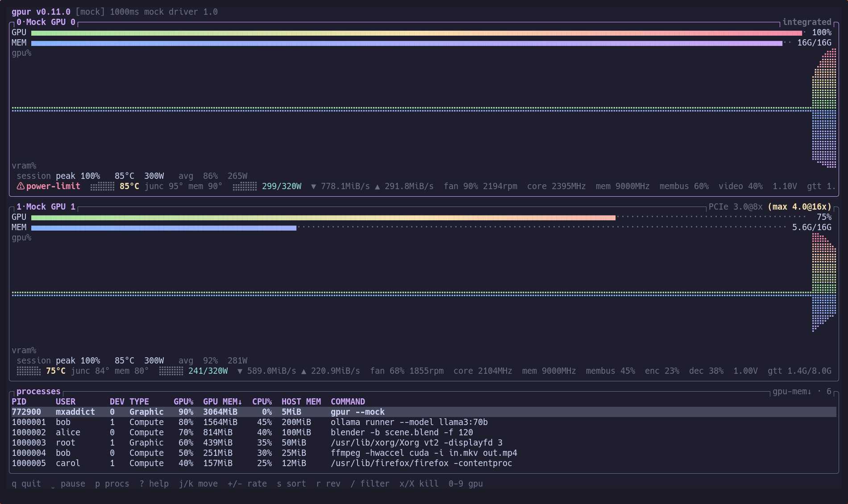Click the Mock GPU 0 history graph

coord(424,109)
